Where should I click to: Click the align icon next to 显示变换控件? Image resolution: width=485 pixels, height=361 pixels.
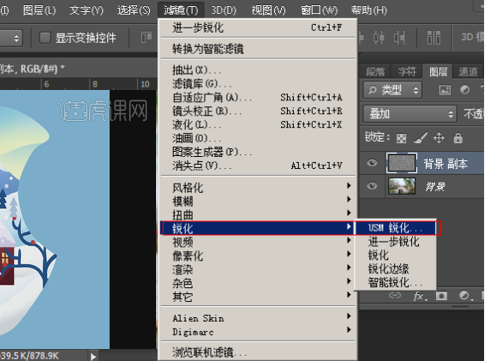146,38
